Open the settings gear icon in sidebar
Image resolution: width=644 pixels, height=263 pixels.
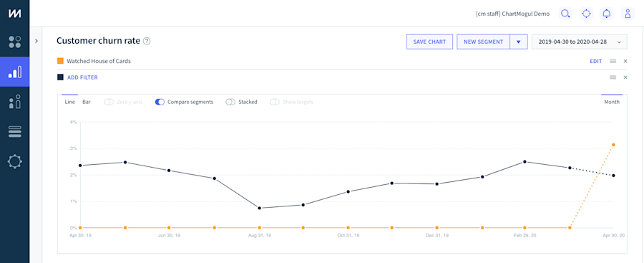click(15, 161)
